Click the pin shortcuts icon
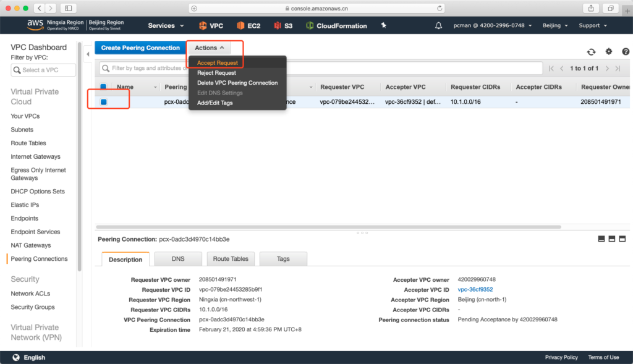This screenshot has height=364, width=633. click(x=384, y=25)
